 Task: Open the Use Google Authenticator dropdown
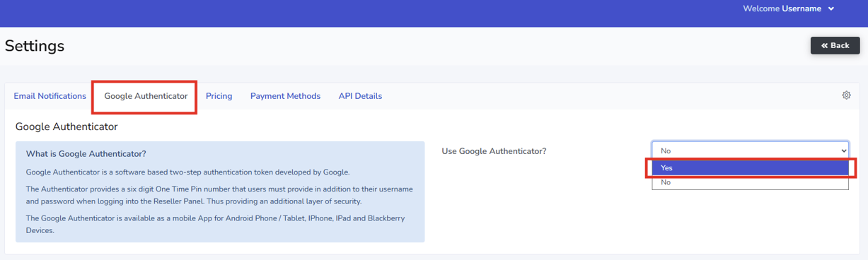(x=750, y=150)
